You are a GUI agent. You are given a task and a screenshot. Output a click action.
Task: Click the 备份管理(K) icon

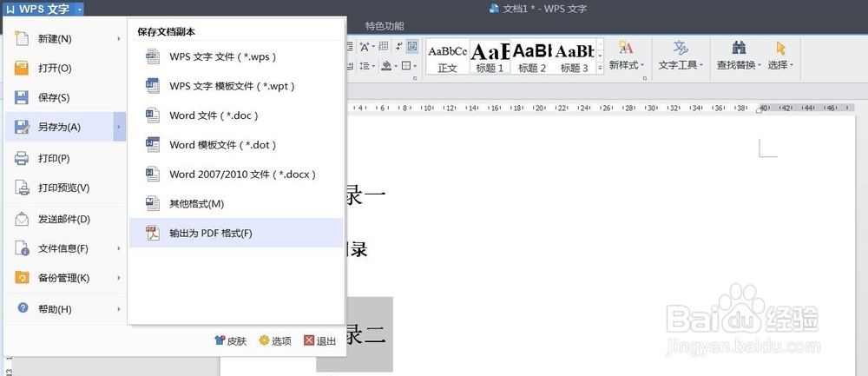tap(21, 278)
